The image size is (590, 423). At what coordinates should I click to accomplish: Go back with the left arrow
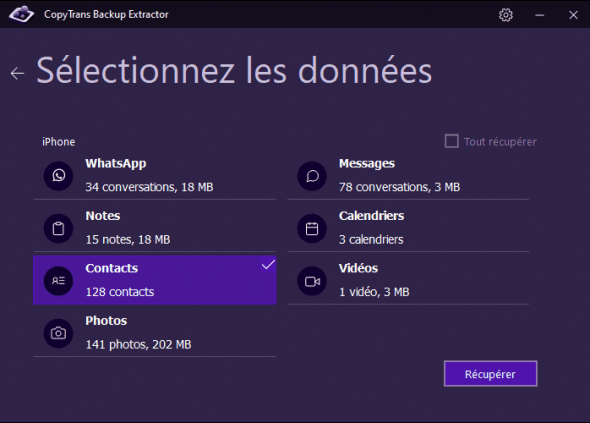[17, 73]
